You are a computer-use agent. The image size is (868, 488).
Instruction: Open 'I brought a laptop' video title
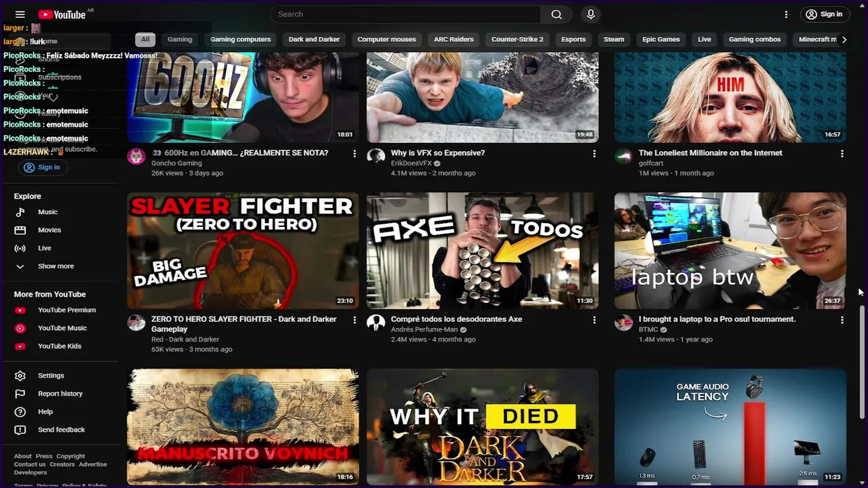click(717, 319)
